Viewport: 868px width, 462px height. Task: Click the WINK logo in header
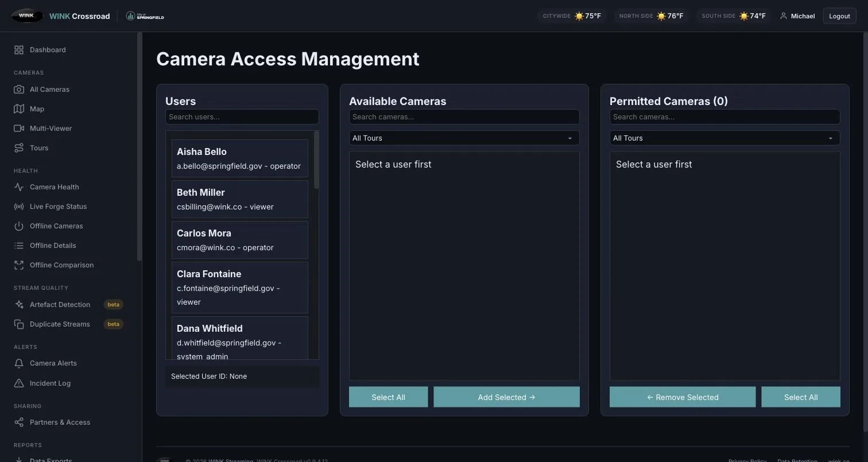click(27, 16)
